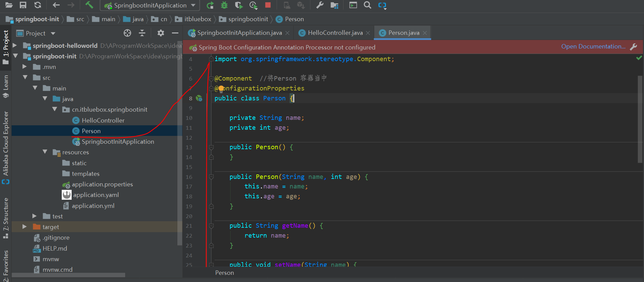Viewport: 644px width, 282px height.
Task: Close the HelloController.java tab
Action: [368, 33]
